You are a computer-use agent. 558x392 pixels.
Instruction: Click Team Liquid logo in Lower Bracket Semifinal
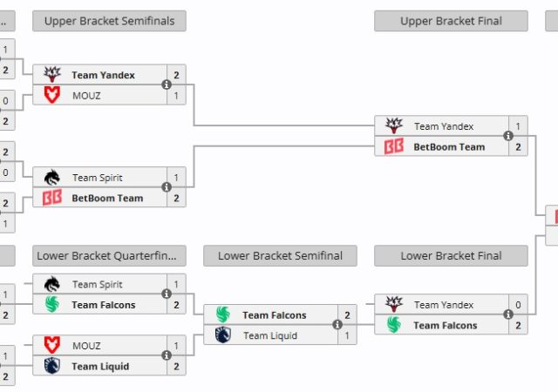click(x=222, y=335)
